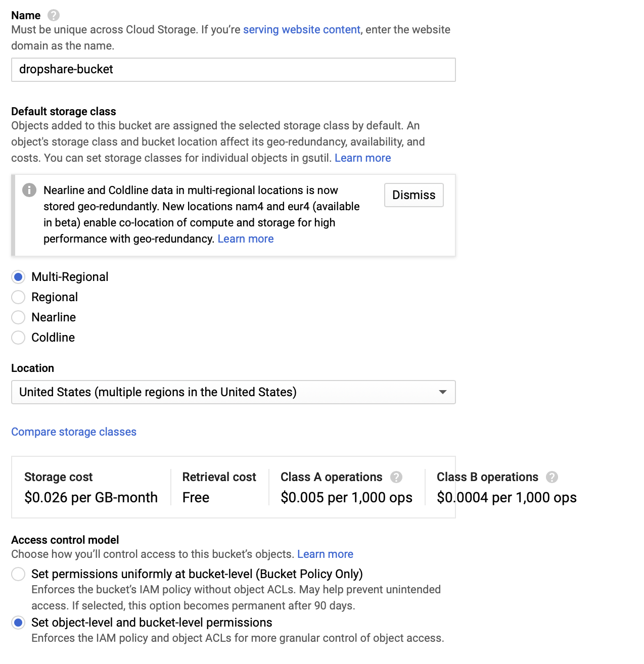Open Learn more link in geo-redundancy notice
This screenshot has width=644, height=664.
(245, 239)
